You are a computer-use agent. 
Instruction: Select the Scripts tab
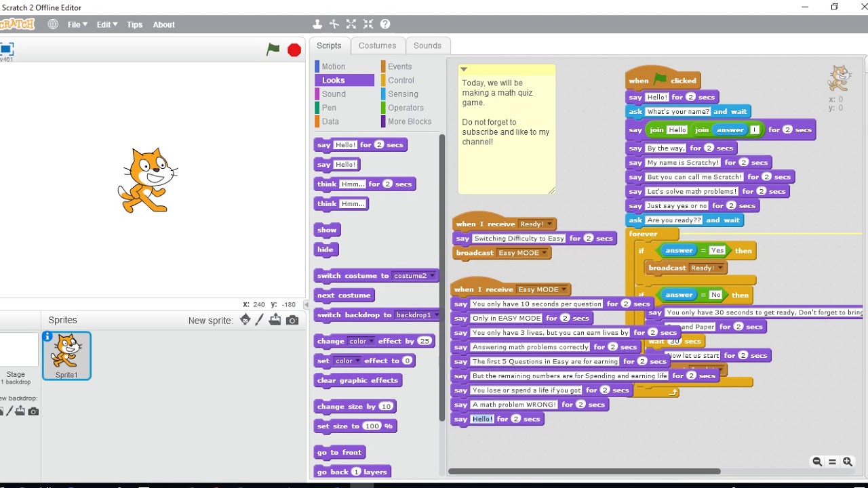(329, 45)
